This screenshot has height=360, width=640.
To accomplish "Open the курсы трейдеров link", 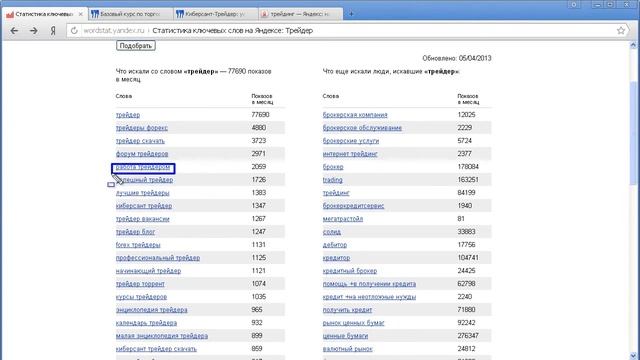I will [141, 297].
